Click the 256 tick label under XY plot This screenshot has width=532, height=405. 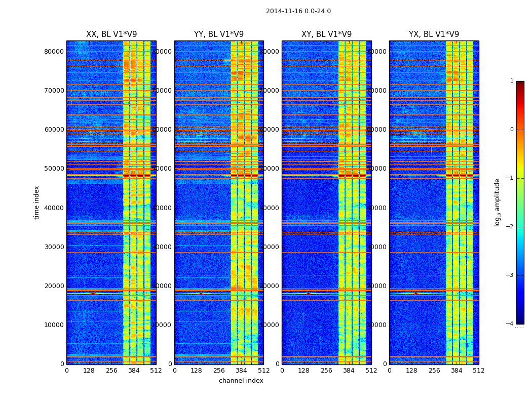pyautogui.click(x=326, y=371)
